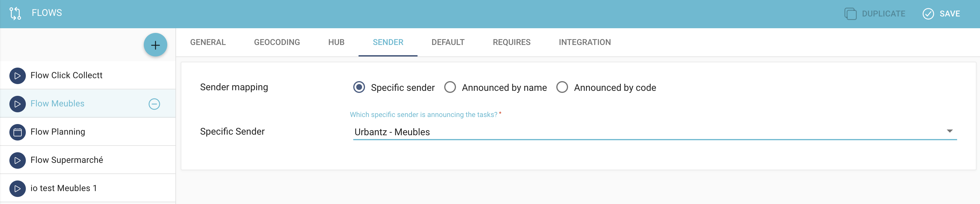This screenshot has height=204, width=980.
Task: Click play icon next to Flow Supermarché
Action: (18, 160)
